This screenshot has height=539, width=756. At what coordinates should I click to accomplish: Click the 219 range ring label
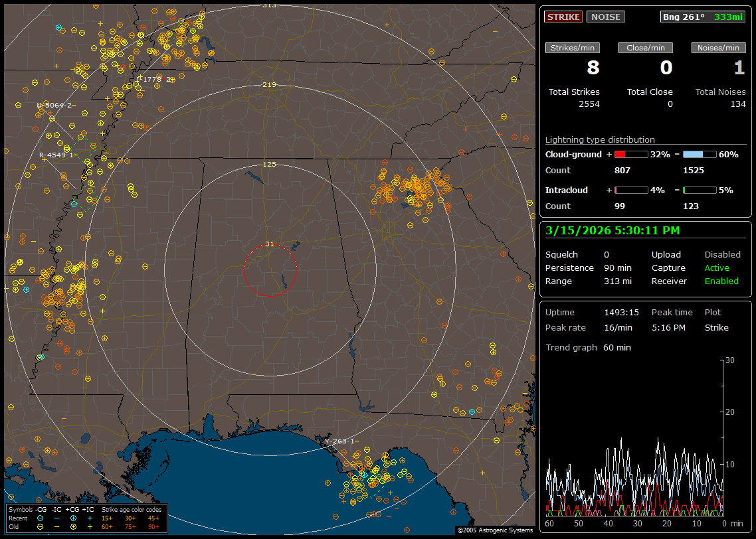[x=269, y=85]
